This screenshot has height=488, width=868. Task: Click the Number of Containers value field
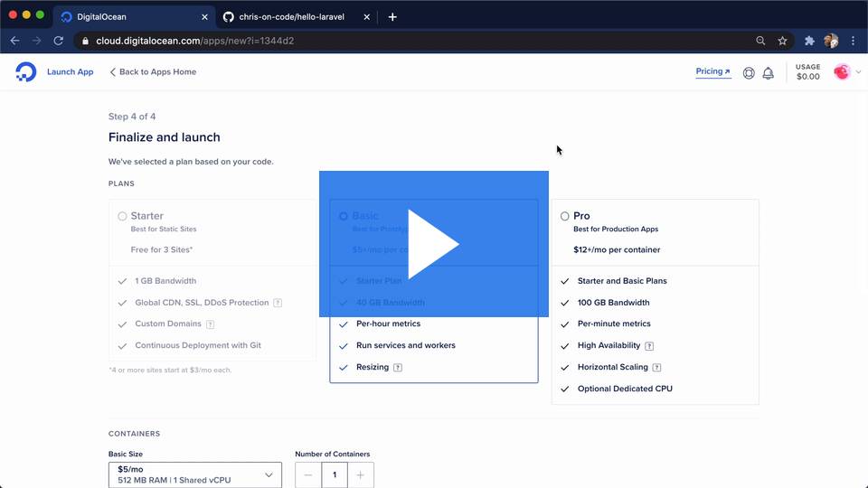coord(335,474)
